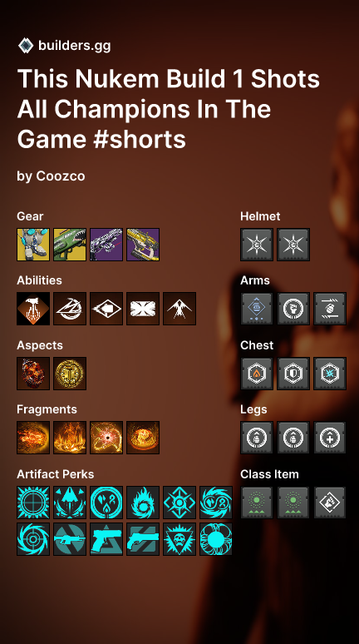
Task: Open author Coozco's name
Action: (61, 176)
